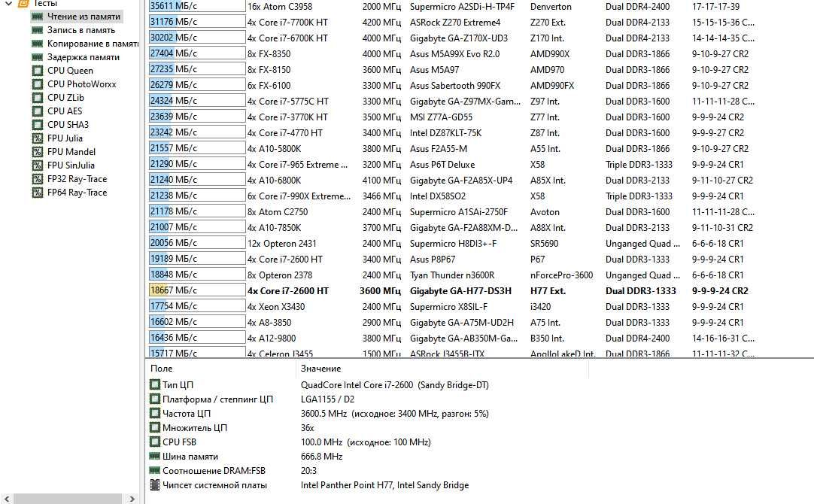Click the 12x Opteron 2431 row
This screenshot has width=814, height=504.
451,244
